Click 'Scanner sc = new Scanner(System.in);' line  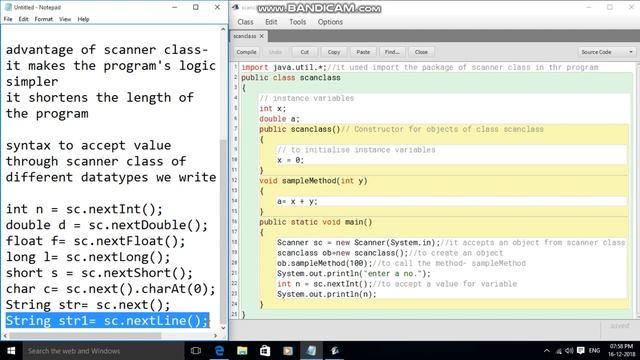click(x=358, y=242)
